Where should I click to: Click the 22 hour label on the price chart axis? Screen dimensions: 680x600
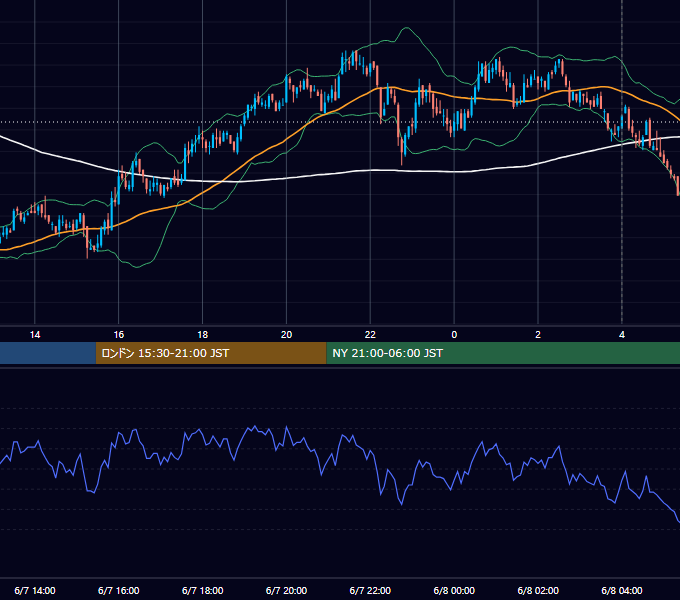pos(370,335)
